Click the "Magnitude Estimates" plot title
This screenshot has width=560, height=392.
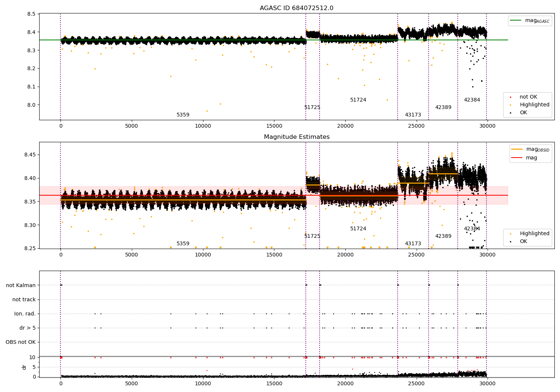(x=297, y=137)
